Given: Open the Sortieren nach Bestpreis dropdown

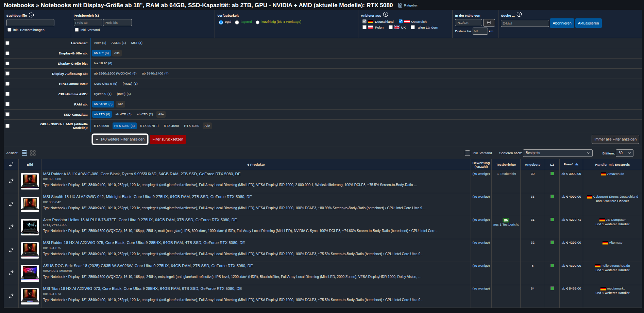Looking at the screenshot, I should [x=557, y=153].
